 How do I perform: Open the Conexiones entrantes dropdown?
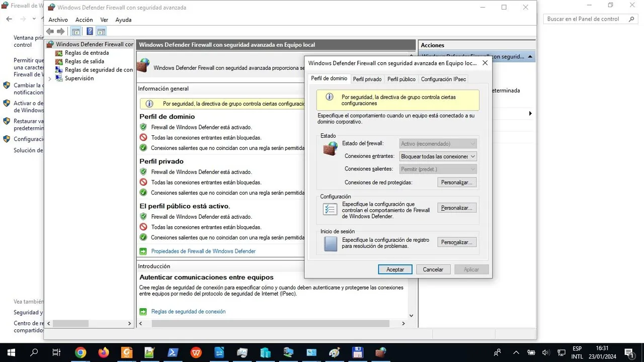tap(438, 156)
